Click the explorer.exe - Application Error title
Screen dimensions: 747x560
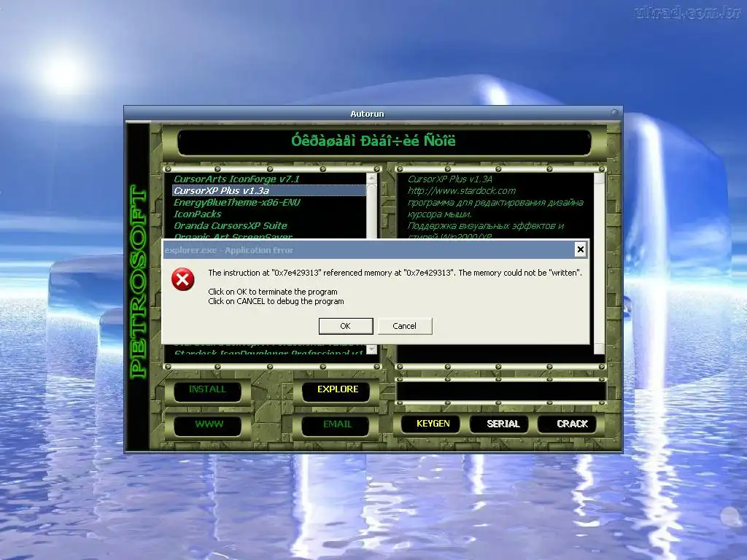(x=229, y=250)
